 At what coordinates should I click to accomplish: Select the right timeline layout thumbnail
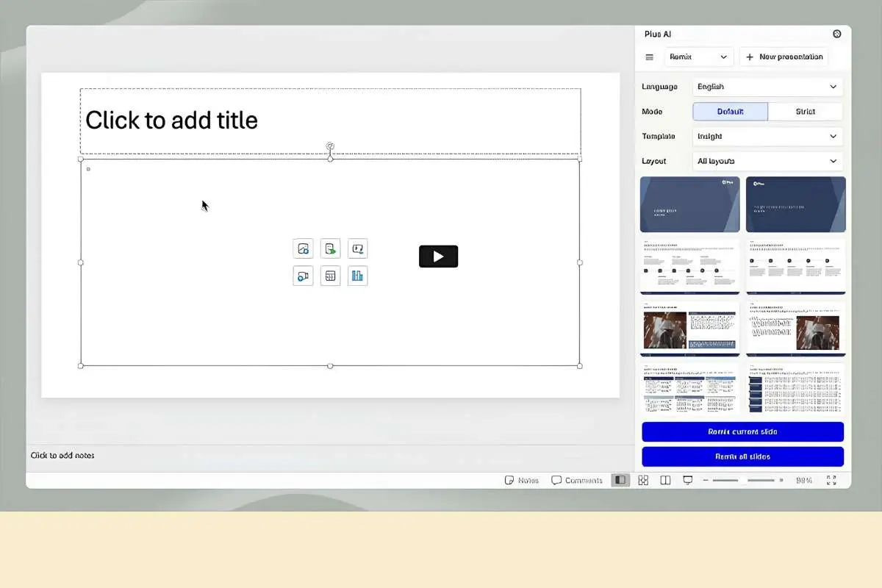(795, 266)
